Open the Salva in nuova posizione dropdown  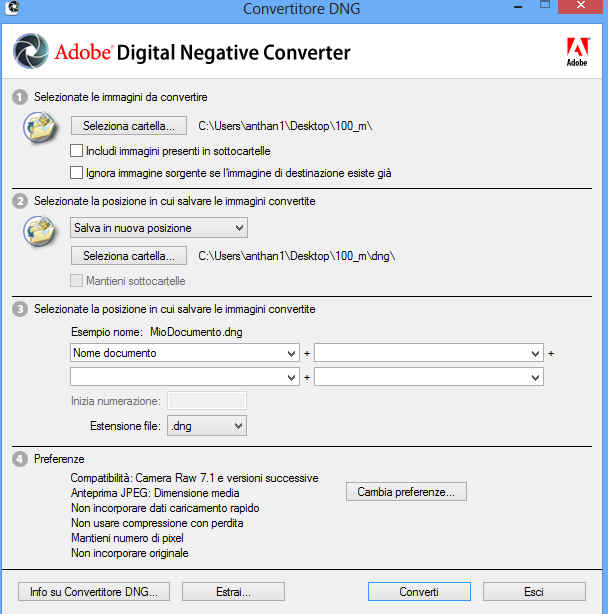[x=159, y=228]
